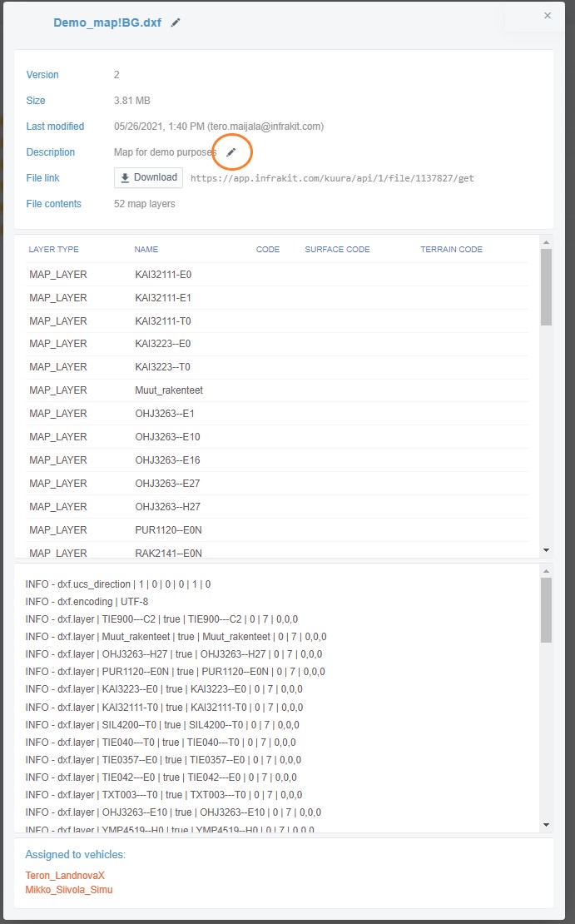
Task: Click the 'Map for demo purposes' description
Action: (x=166, y=152)
